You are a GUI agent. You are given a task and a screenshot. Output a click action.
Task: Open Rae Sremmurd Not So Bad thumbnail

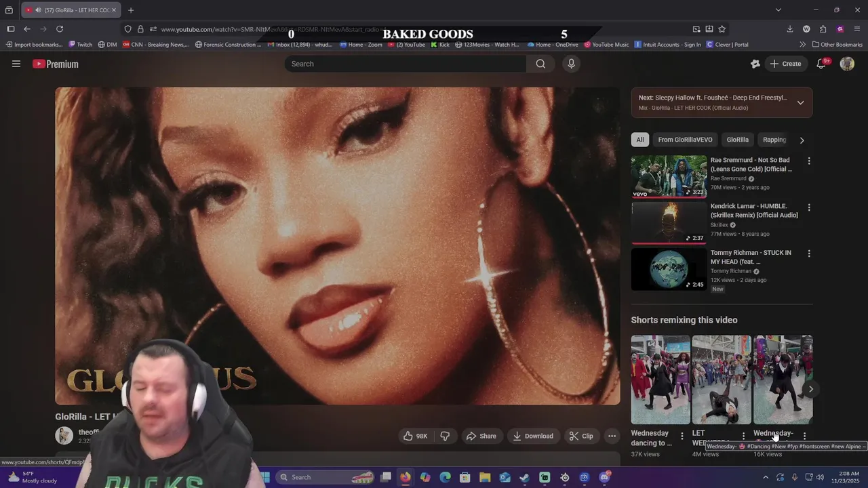(669, 176)
